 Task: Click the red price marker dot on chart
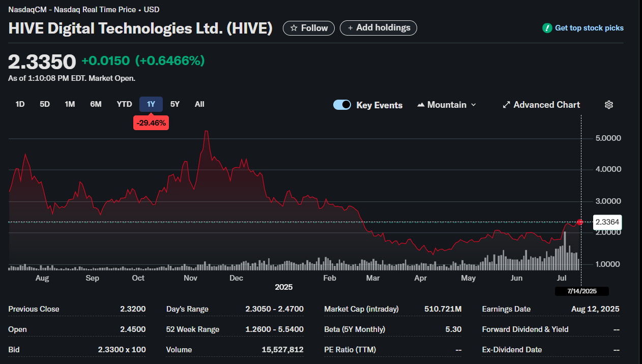click(x=580, y=222)
